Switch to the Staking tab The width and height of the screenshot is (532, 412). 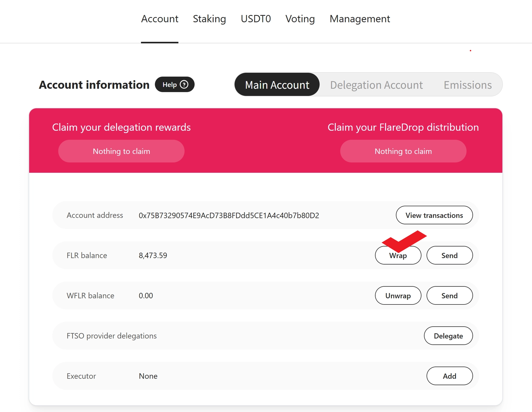[209, 19]
